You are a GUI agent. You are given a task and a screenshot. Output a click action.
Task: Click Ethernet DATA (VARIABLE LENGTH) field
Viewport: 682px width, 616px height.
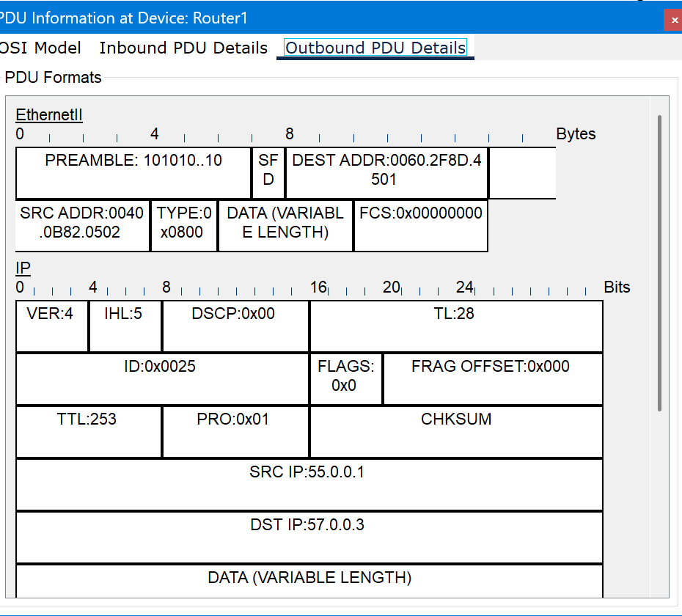click(285, 225)
